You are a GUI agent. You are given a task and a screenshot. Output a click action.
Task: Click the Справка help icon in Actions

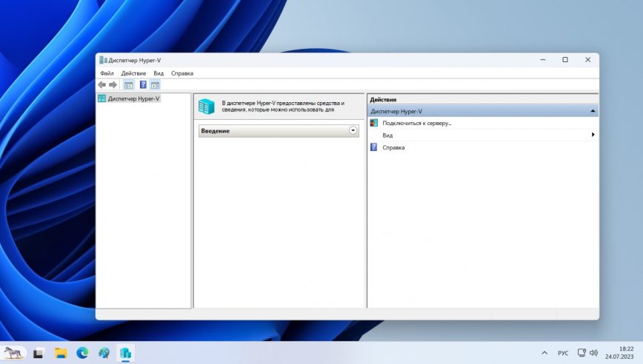(x=373, y=147)
